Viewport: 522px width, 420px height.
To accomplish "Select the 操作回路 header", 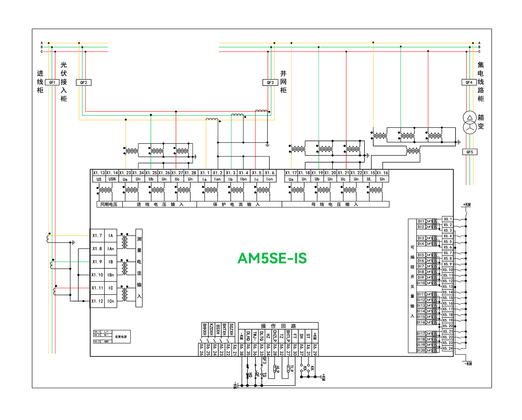I will 278,326.
